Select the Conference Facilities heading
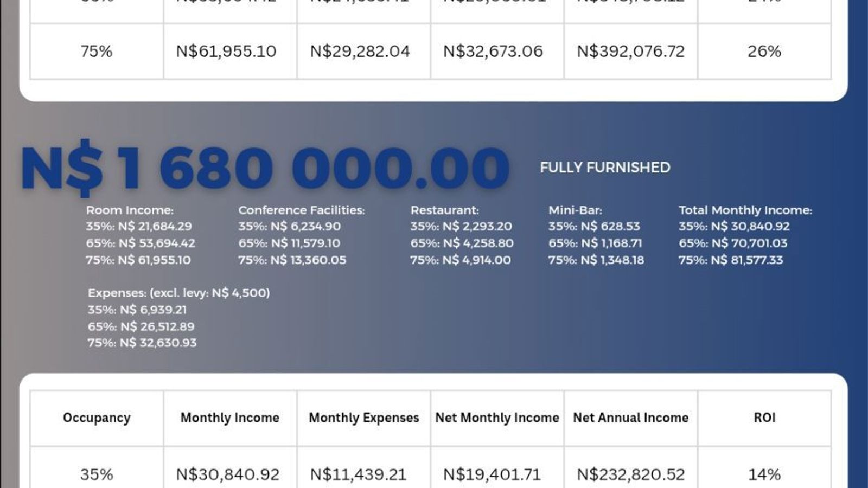The height and width of the screenshot is (488, 868). 301,210
